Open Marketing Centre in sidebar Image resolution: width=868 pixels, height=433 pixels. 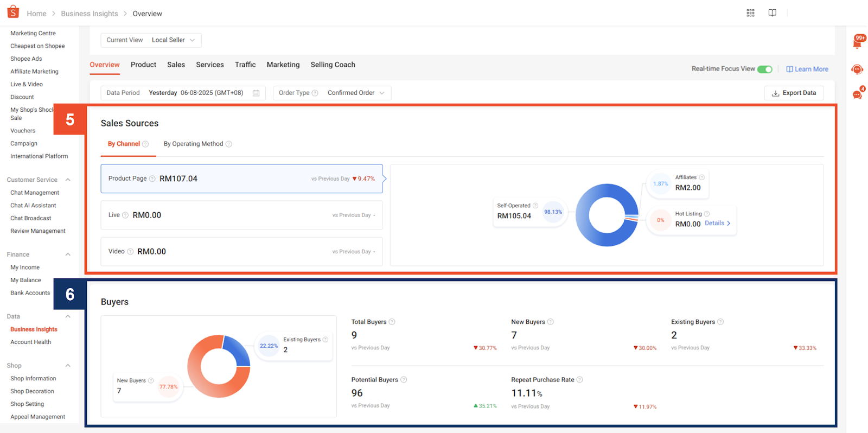coord(33,33)
